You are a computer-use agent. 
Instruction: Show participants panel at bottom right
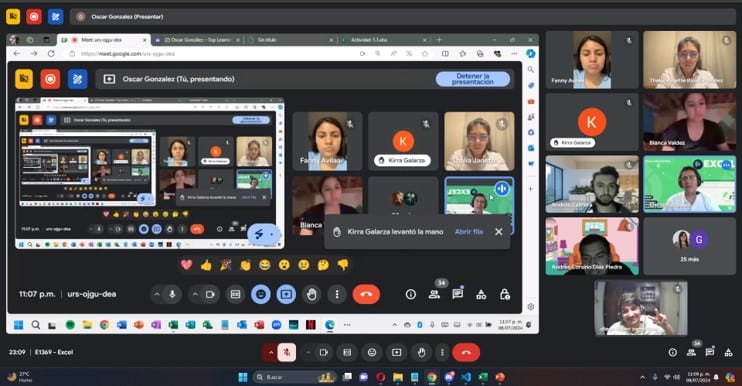click(x=691, y=352)
